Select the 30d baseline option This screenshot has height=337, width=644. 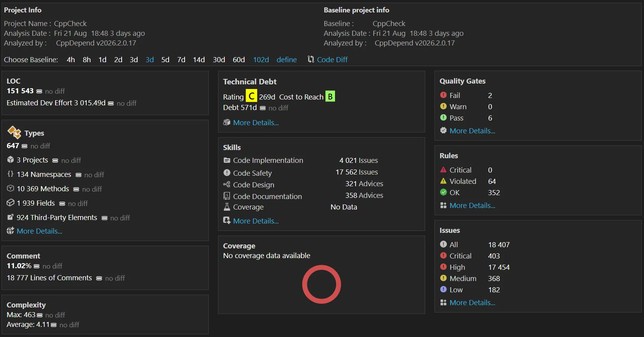point(219,59)
